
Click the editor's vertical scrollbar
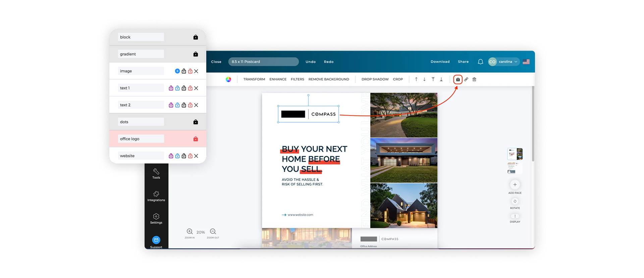tap(533, 124)
